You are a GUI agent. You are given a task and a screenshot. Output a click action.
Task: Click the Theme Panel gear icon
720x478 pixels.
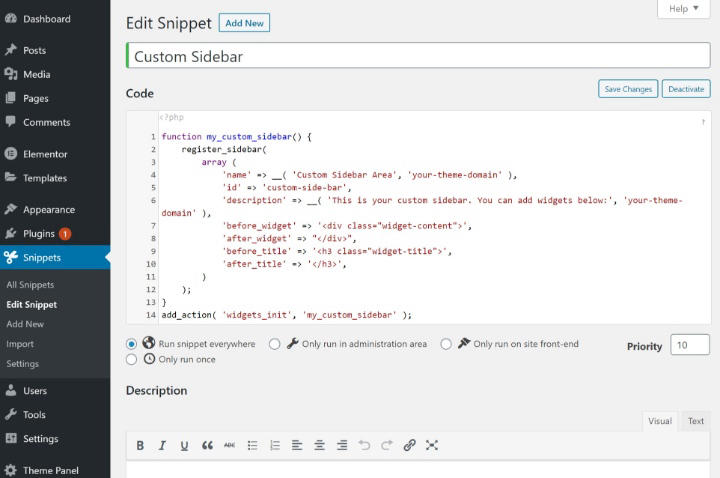(11, 470)
